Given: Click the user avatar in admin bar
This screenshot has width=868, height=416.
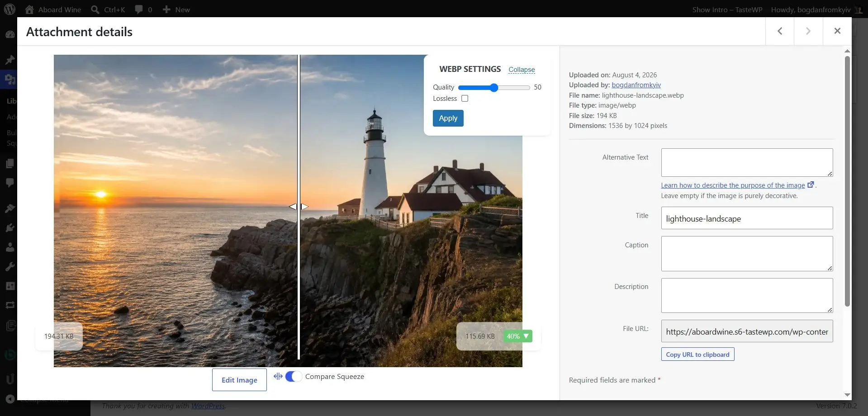Looking at the screenshot, I should [859, 9].
